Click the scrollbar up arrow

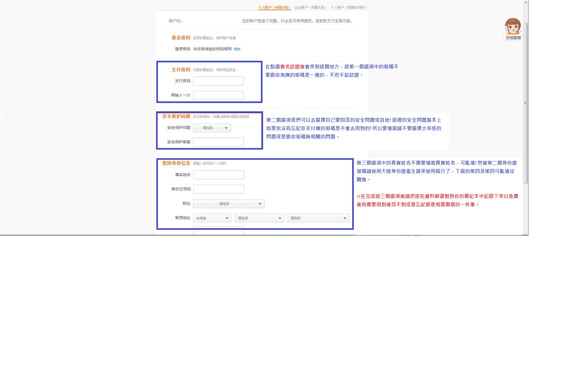click(x=526, y=2)
